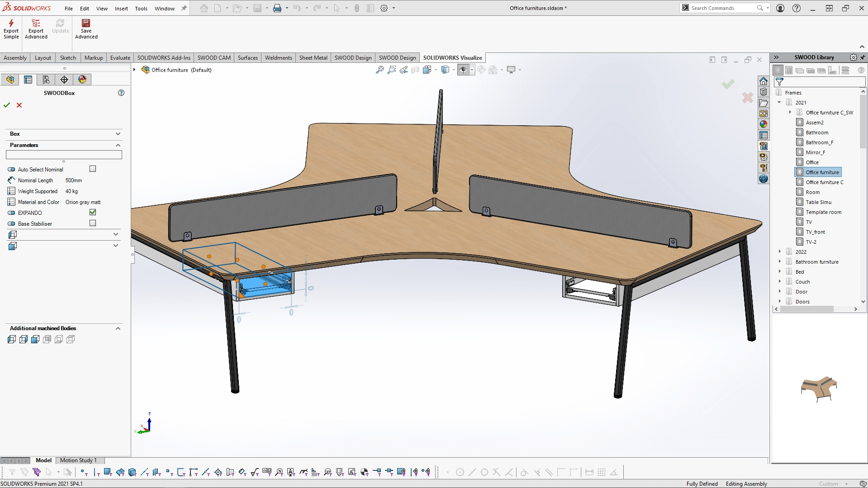This screenshot has height=488, width=868.
Task: Switch to the Sheet Metal tab
Action: (x=313, y=57)
